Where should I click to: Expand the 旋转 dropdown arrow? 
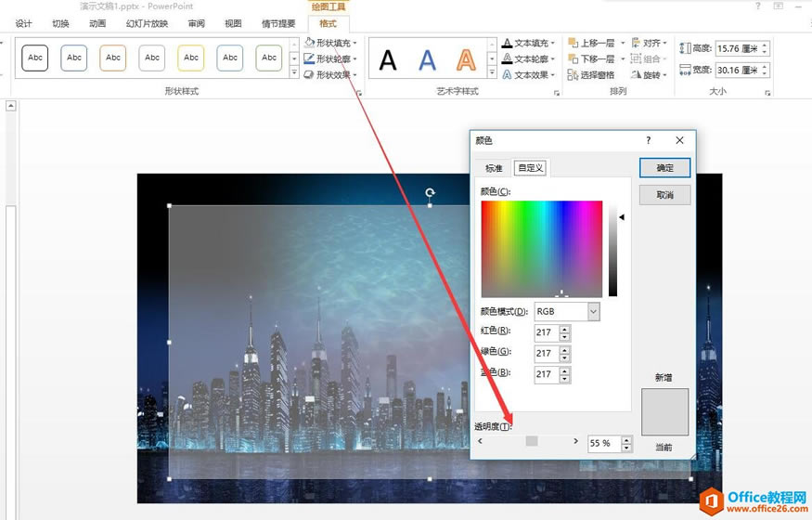pos(664,75)
